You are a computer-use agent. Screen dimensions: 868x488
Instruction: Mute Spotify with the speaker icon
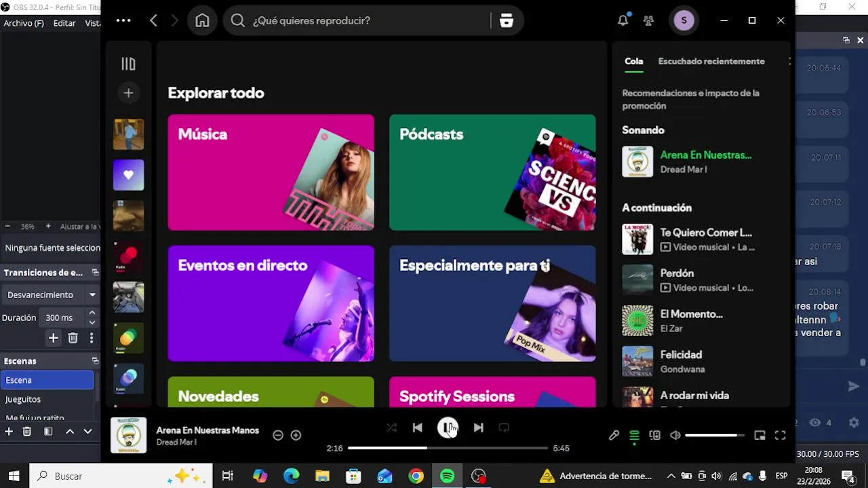[675, 435]
